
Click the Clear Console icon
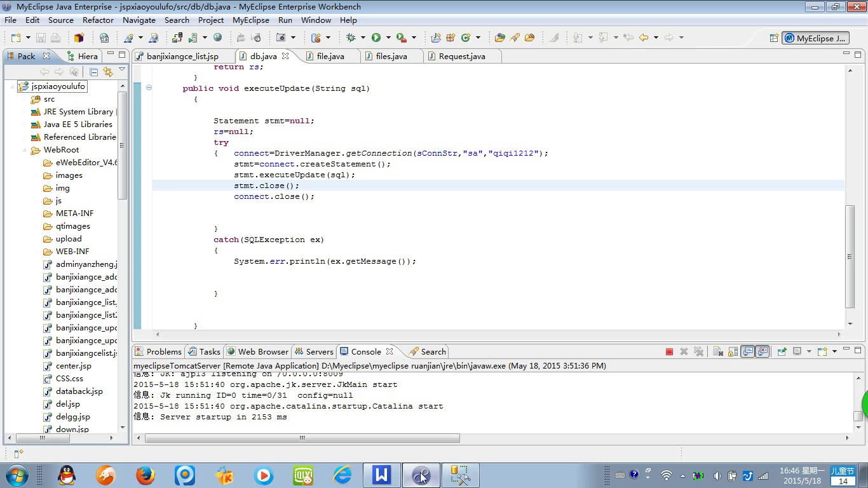pos(718,351)
